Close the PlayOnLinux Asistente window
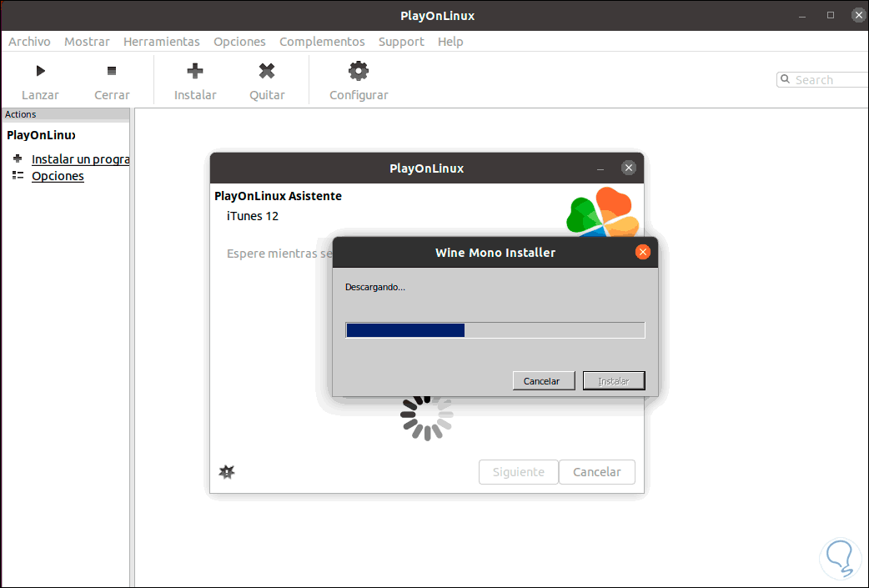Viewport: 869px width, 588px height. (x=629, y=168)
